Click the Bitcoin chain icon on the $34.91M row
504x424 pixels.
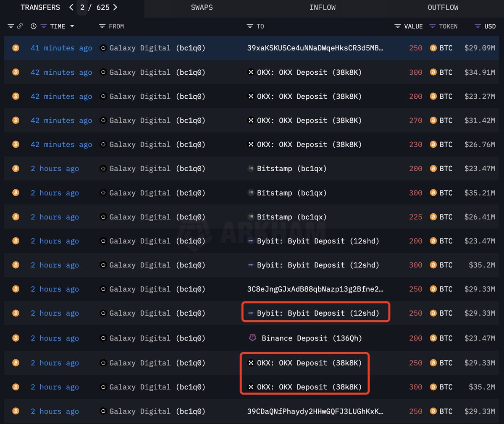[x=16, y=72]
